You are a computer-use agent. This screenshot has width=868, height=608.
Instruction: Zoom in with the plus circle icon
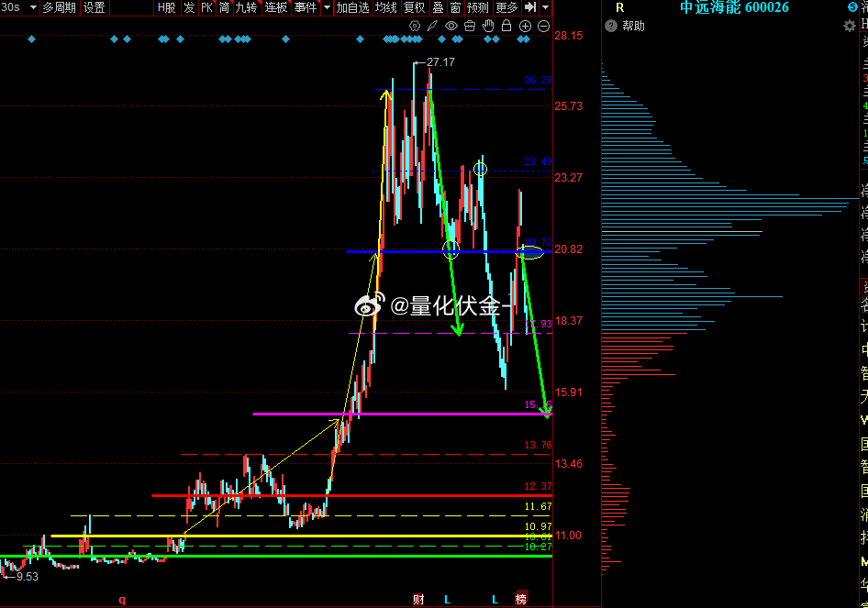click(x=526, y=26)
